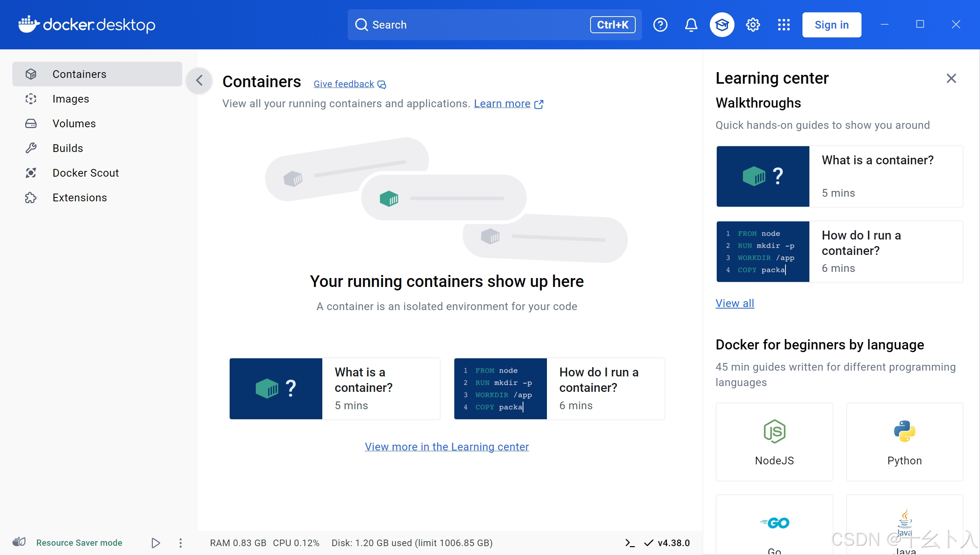Open the NodeJS beginner guide card
Screen dimensions: 980x555
click(774, 442)
